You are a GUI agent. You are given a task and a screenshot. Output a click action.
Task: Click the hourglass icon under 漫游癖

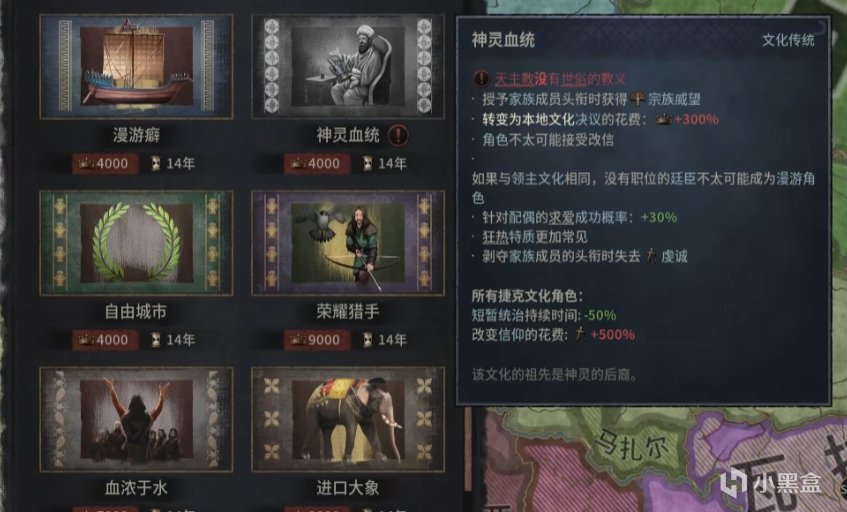(x=156, y=163)
